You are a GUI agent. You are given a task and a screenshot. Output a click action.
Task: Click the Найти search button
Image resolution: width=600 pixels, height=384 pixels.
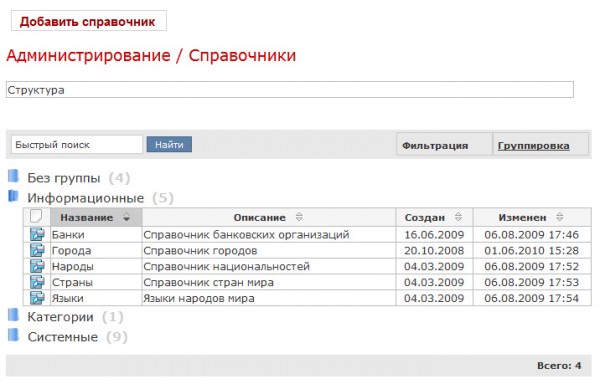(169, 145)
